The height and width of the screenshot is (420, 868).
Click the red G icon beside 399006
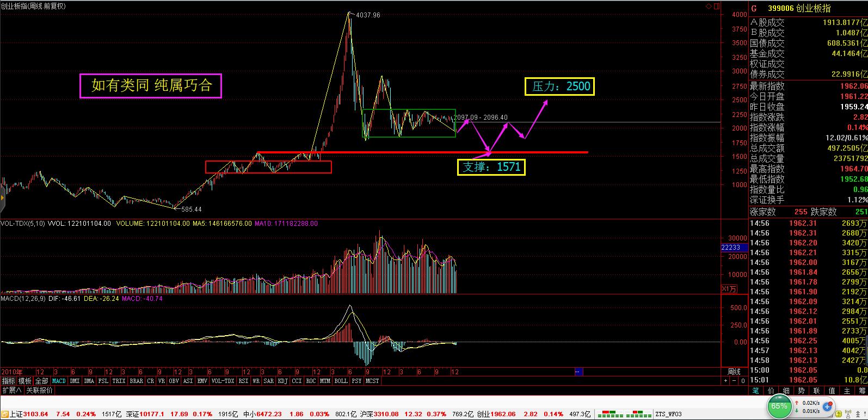[754, 9]
